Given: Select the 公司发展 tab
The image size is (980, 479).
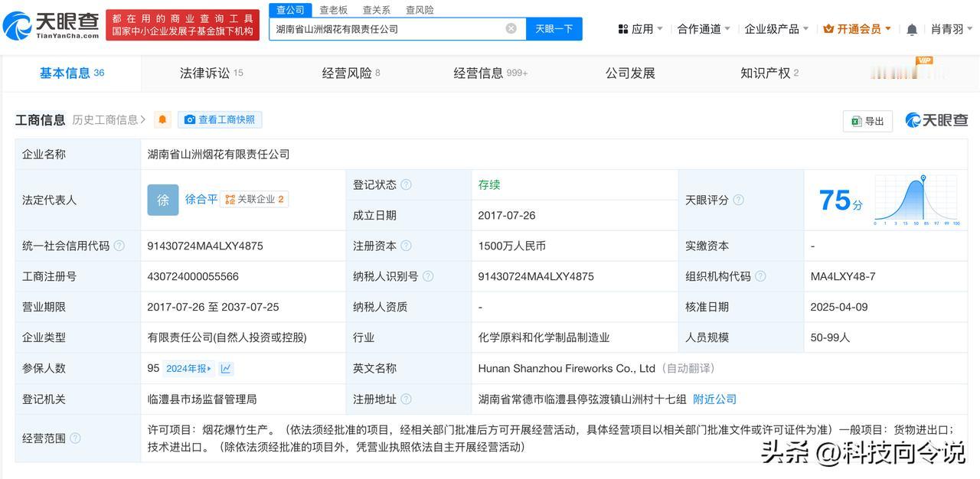Looking at the screenshot, I should [630, 73].
